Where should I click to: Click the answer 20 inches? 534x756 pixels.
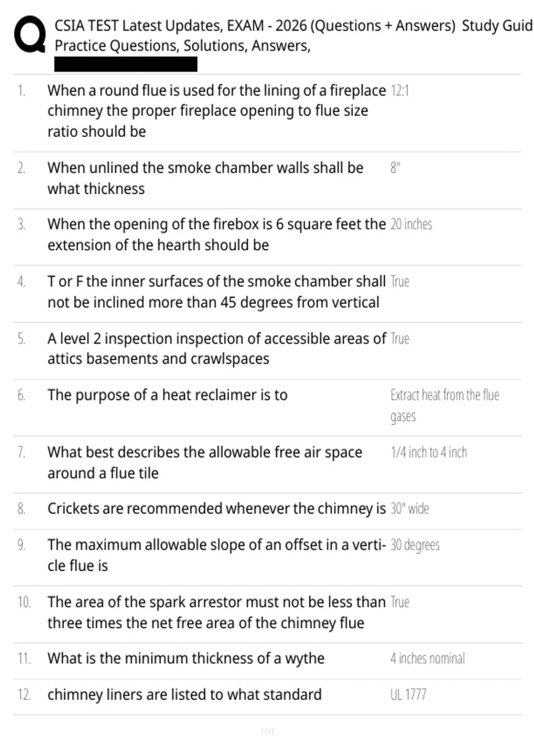click(x=411, y=224)
